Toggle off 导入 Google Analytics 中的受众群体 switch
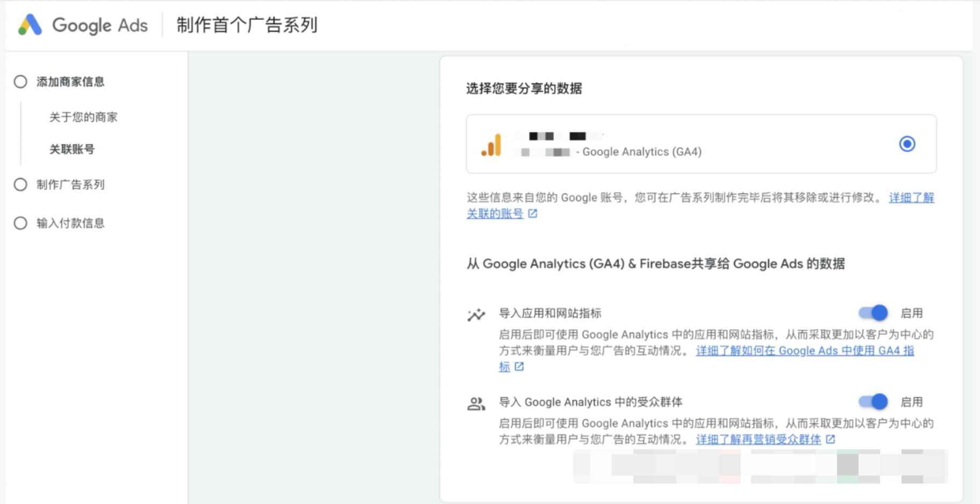The height and width of the screenshot is (504, 980). point(873,401)
